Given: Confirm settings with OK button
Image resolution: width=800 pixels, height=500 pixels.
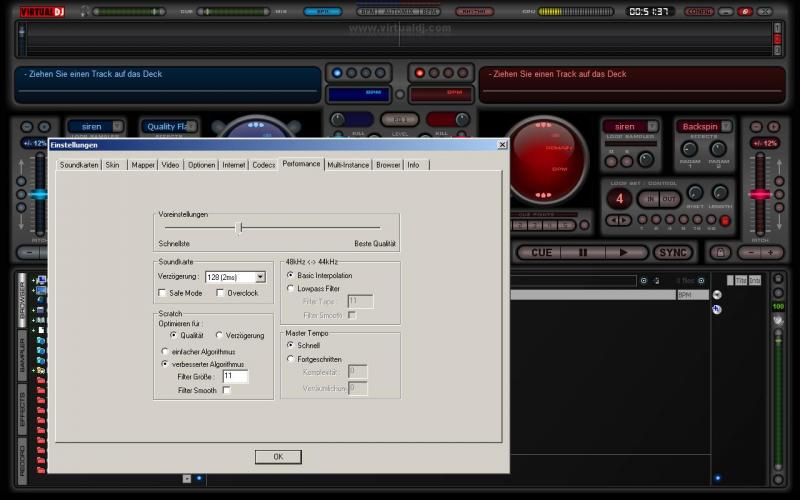Looking at the screenshot, I should coord(278,457).
